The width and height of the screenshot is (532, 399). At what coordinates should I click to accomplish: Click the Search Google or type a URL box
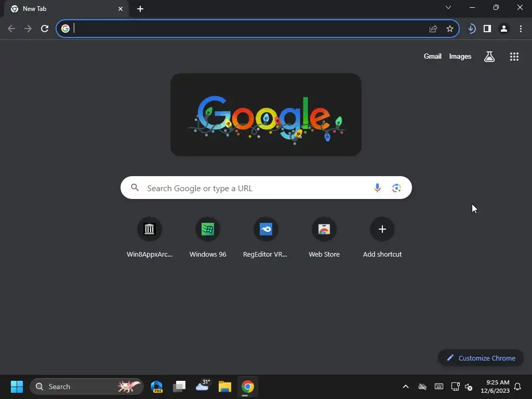[266, 188]
